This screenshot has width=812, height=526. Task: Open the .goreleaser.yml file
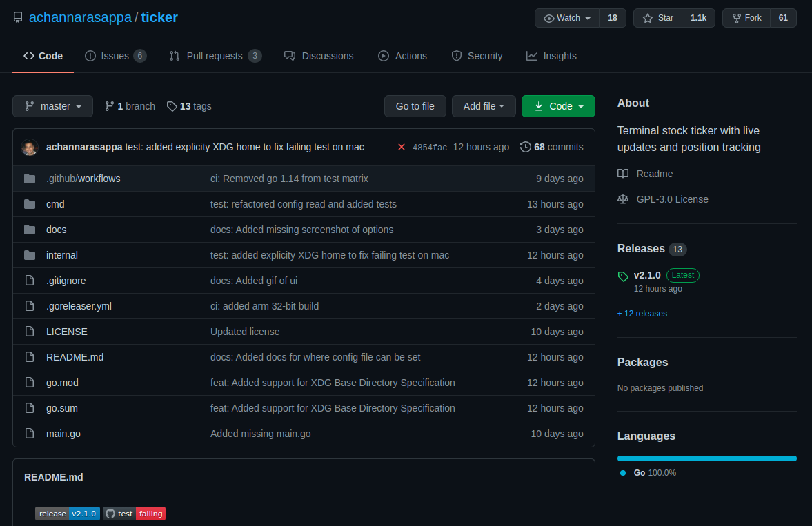point(79,306)
